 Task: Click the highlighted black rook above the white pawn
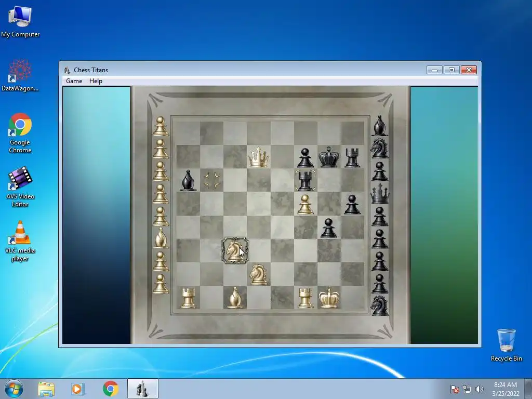tap(305, 180)
